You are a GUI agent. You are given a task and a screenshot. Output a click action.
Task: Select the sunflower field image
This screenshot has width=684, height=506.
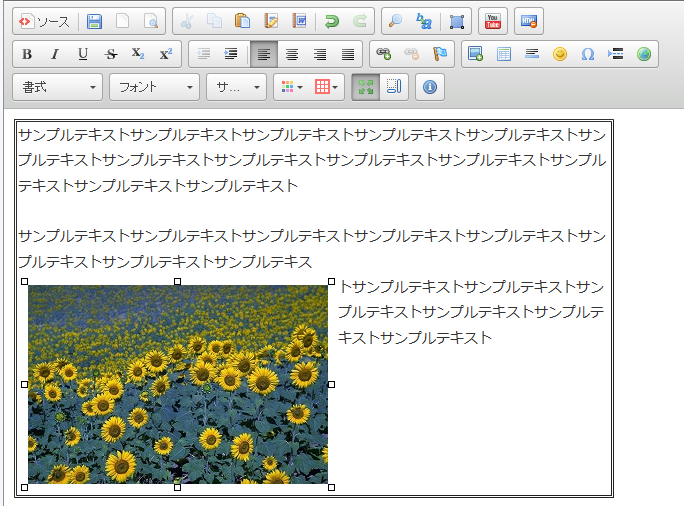pyautogui.click(x=178, y=384)
